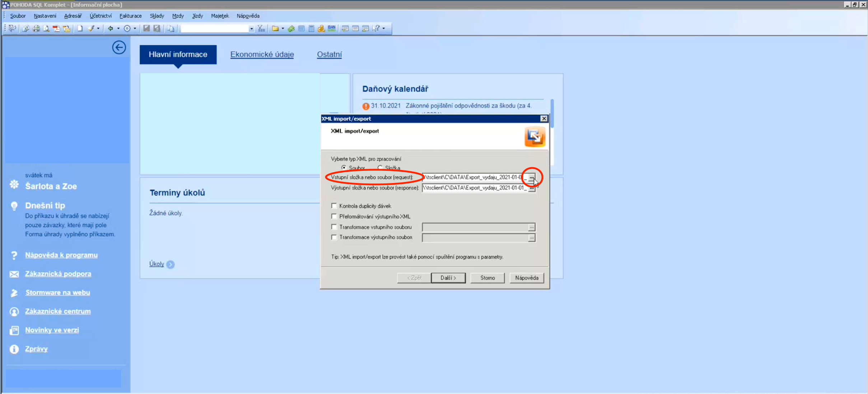Open the Soubor menu
This screenshot has width=868, height=394.
(x=18, y=16)
